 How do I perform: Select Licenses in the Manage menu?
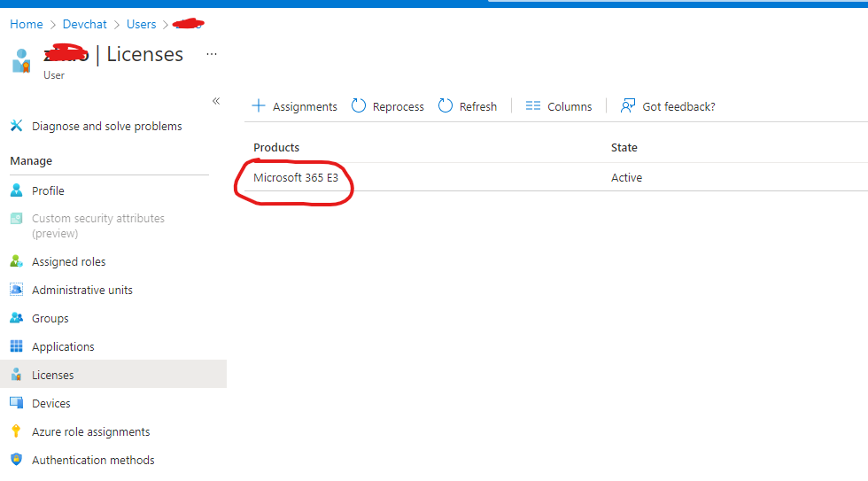tap(52, 375)
